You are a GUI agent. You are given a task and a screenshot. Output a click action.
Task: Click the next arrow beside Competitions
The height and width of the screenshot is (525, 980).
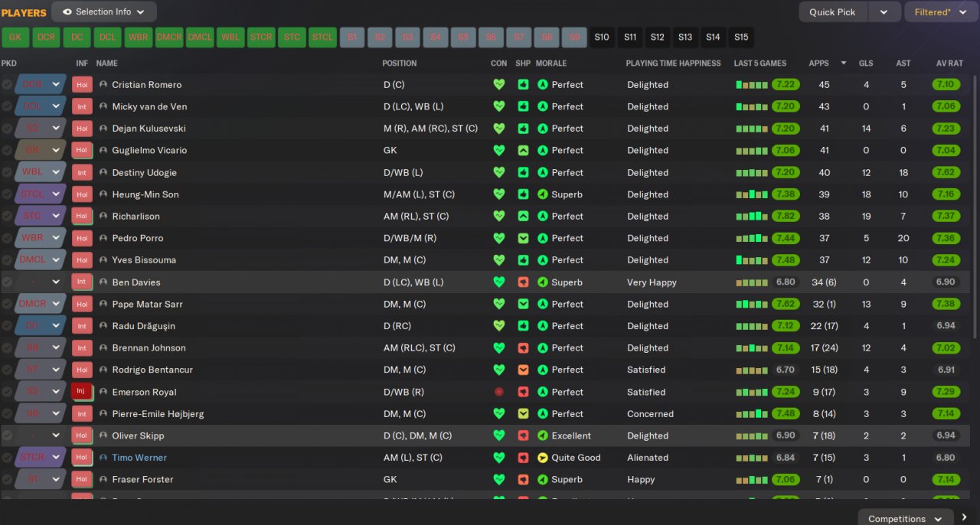point(965,518)
